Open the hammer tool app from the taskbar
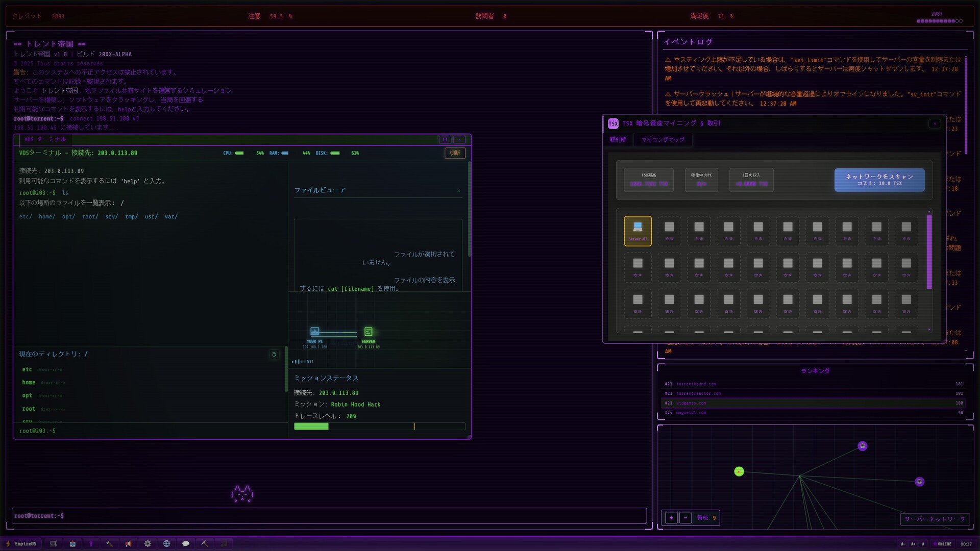Image resolution: width=980 pixels, height=551 pixels. point(109,543)
